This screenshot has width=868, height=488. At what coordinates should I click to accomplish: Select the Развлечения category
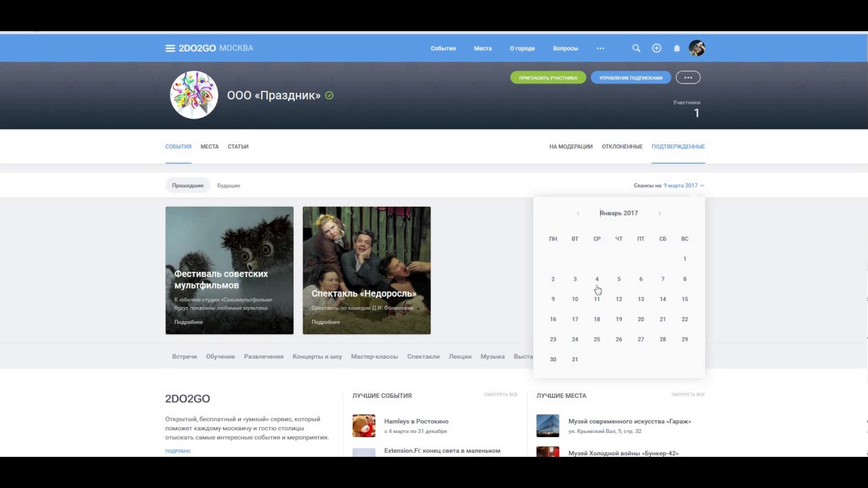[x=264, y=357]
